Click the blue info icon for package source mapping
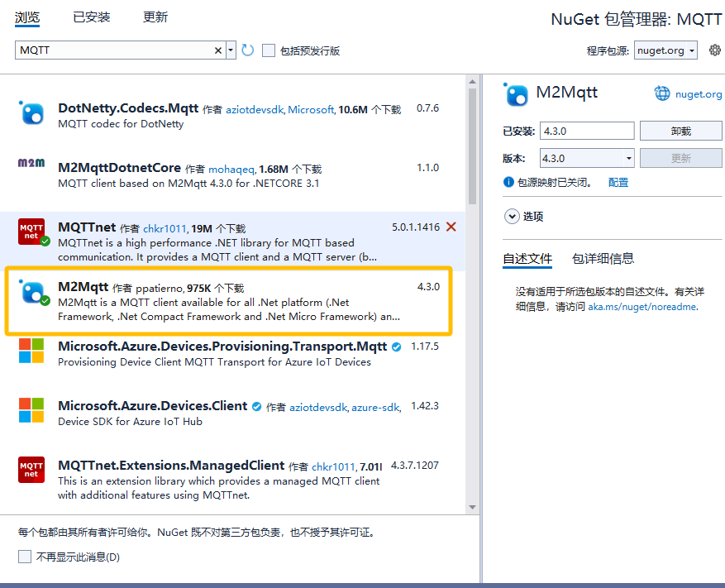Screen dimensions: 725x588 (x=508, y=182)
